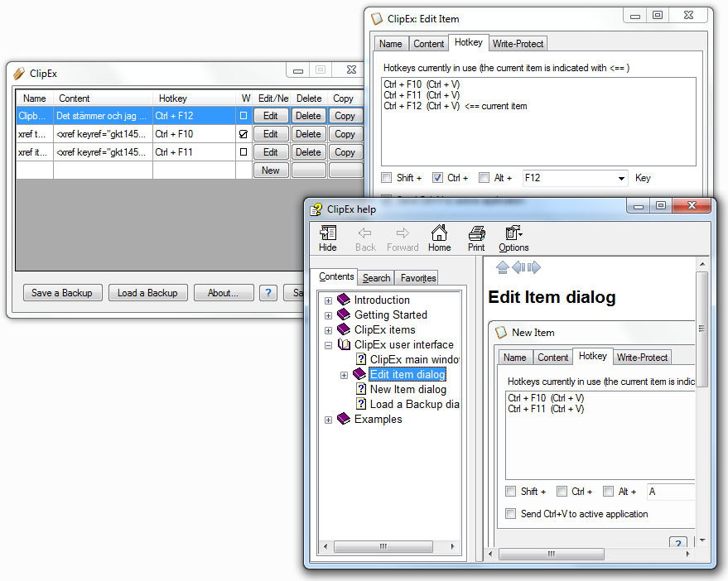Viewport: 728px width, 581px height.
Task: Collapse the ClipEx user interface node
Action: 328,345
